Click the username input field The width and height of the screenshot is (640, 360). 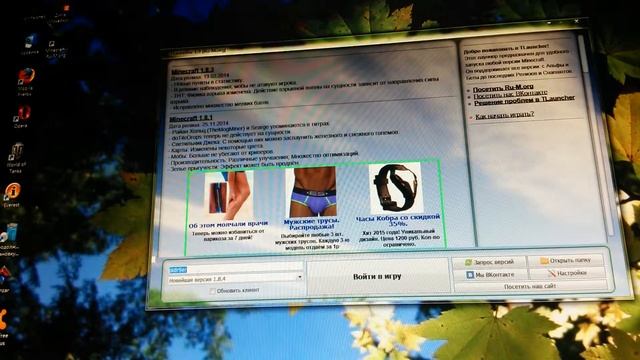pos(236,269)
